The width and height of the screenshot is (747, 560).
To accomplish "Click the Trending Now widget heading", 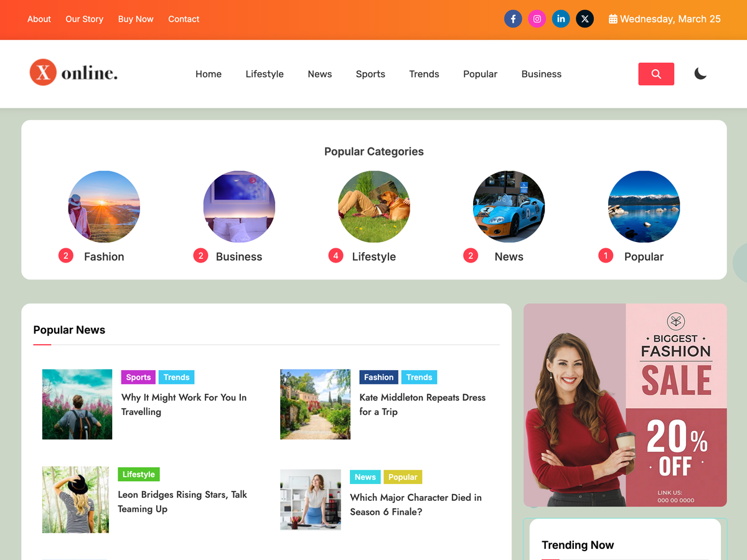I will pos(578,545).
